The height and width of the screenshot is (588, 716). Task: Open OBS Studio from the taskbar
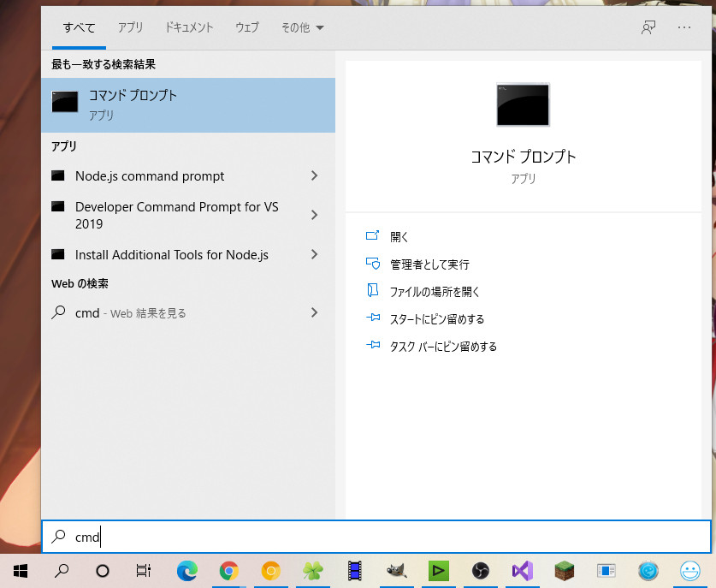click(x=480, y=571)
